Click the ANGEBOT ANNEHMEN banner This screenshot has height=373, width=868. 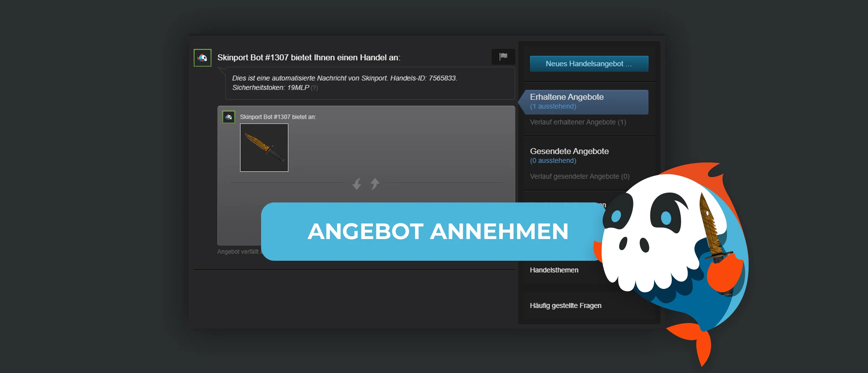point(437,232)
